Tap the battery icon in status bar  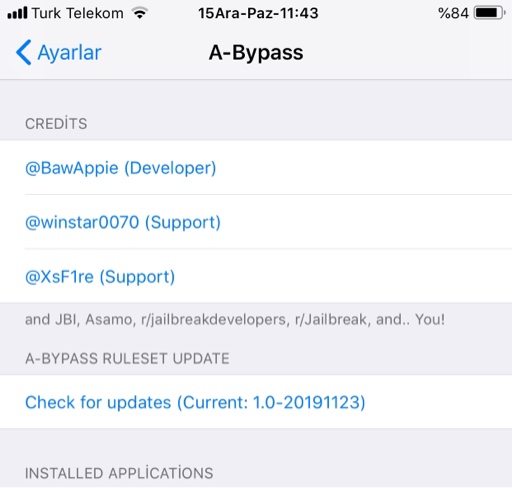(490, 13)
